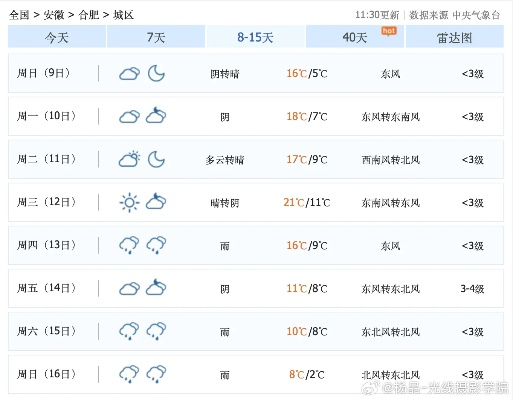This screenshot has width=513, height=400.
Task: Open the 40天 forecast tab
Action: click(x=355, y=37)
